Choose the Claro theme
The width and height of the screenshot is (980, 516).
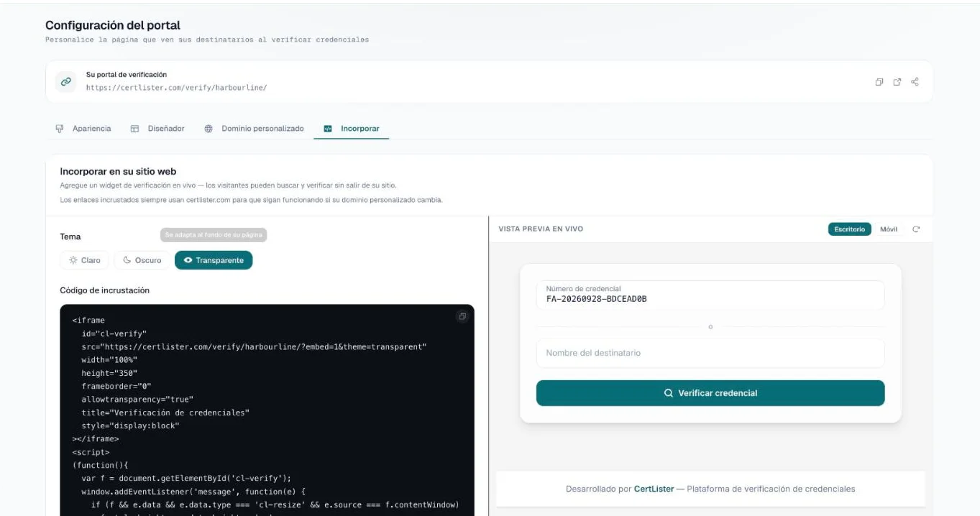(x=84, y=260)
